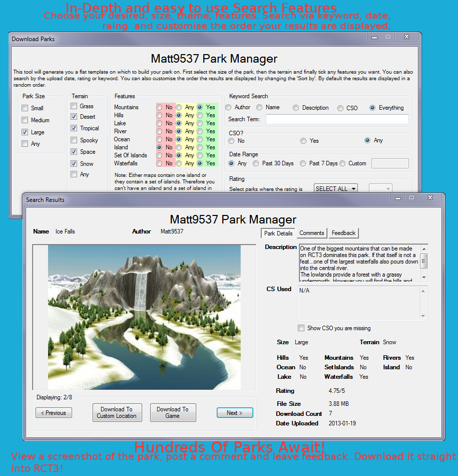Maximize the Search Results window
Image resolution: width=458 pixels, height=476 pixels.
tap(411, 197)
